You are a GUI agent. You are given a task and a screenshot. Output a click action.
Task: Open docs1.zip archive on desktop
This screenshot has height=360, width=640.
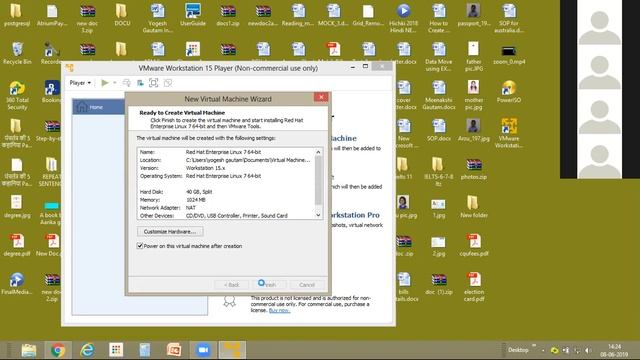tap(228, 16)
